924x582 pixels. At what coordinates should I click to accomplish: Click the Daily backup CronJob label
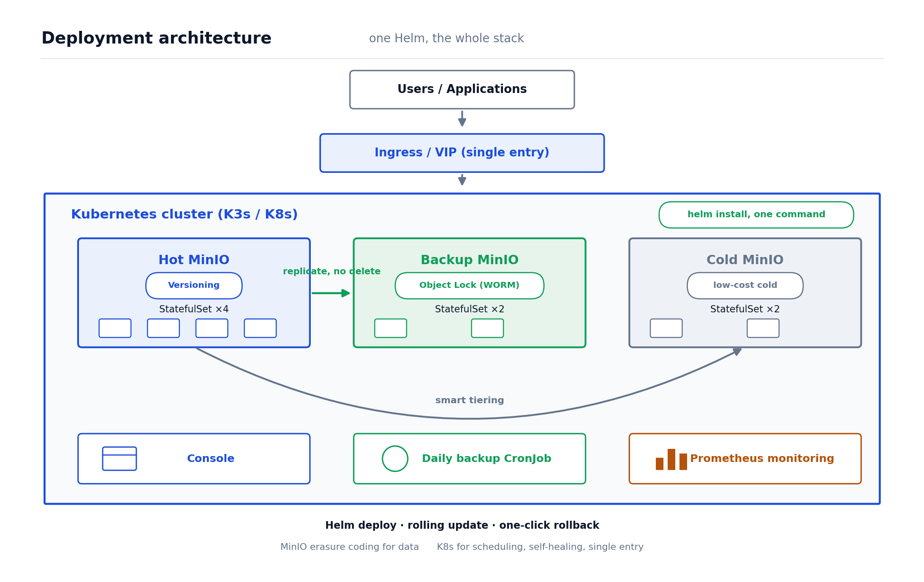tap(486, 459)
